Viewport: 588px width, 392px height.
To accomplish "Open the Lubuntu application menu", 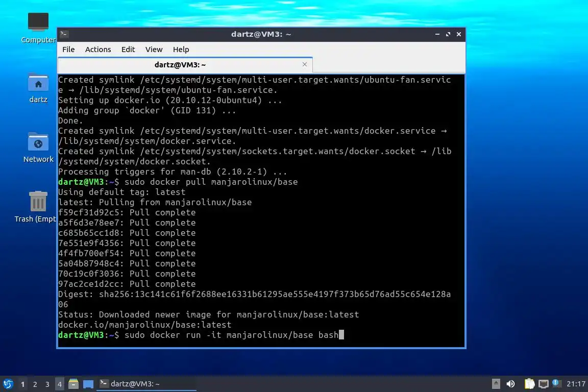I will point(8,384).
